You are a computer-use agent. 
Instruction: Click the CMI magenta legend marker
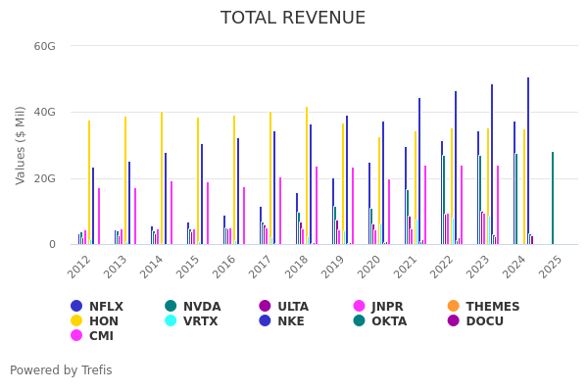coord(76,336)
